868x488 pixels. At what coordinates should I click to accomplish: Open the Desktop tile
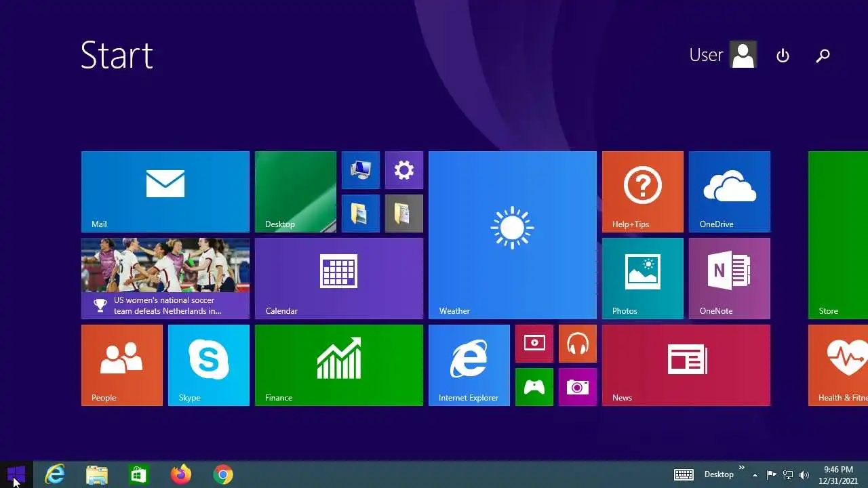click(296, 192)
